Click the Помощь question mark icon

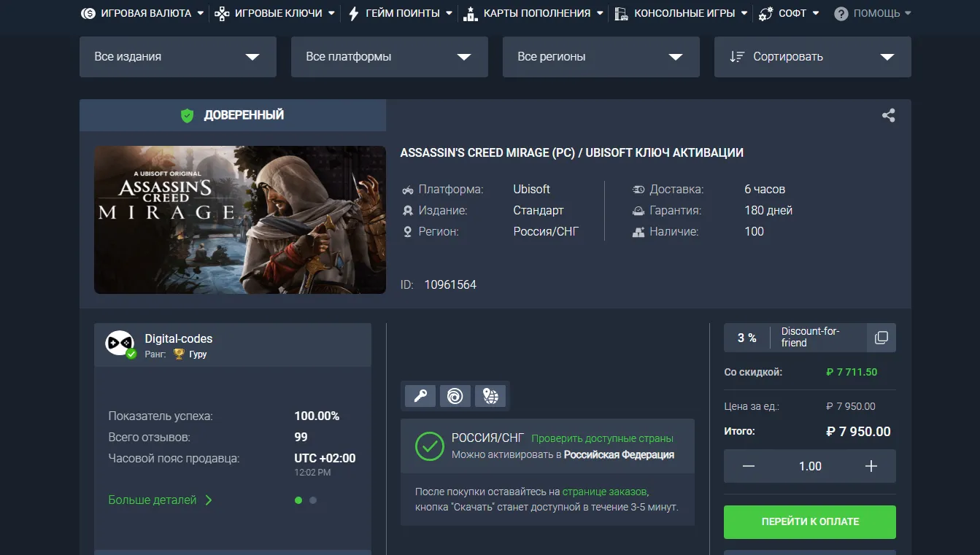(x=841, y=13)
